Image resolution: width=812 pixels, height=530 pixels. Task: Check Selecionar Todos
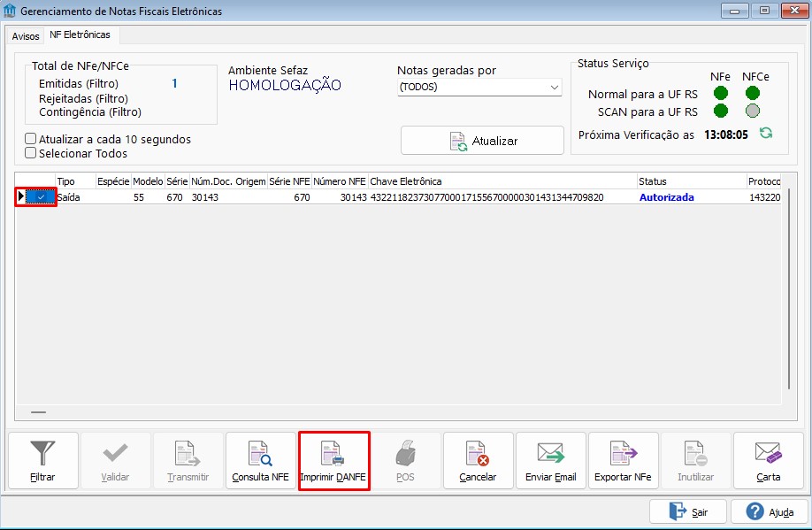pos(31,153)
